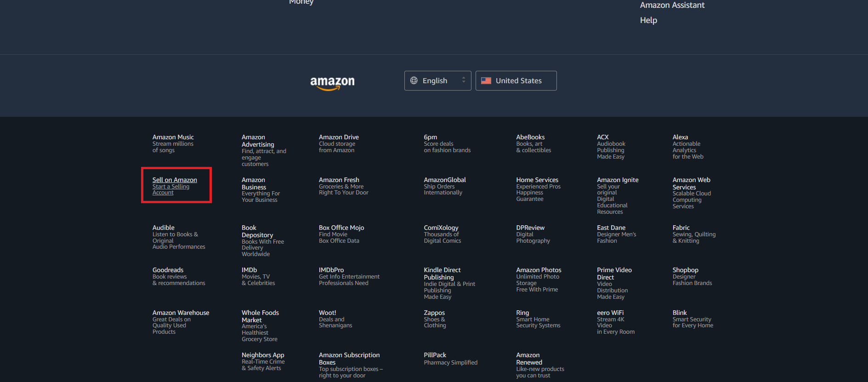Change country via United States button
This screenshot has height=382, width=868.
516,80
